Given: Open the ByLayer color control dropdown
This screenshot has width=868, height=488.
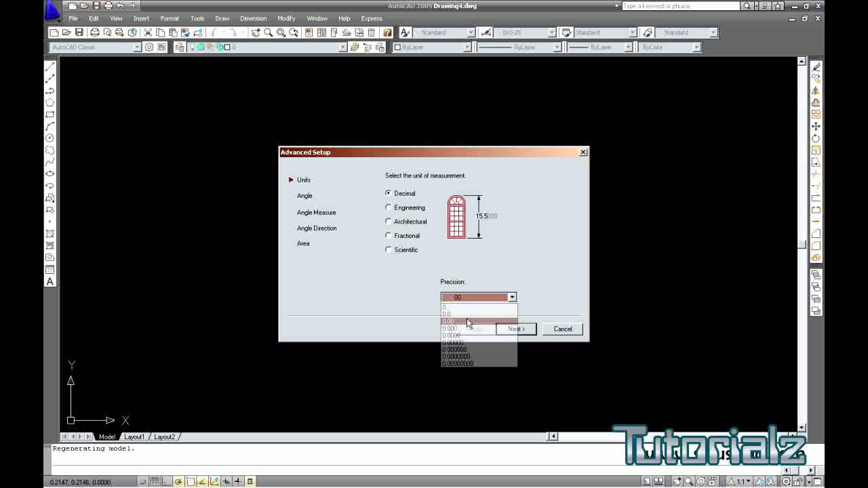Looking at the screenshot, I should pos(467,47).
